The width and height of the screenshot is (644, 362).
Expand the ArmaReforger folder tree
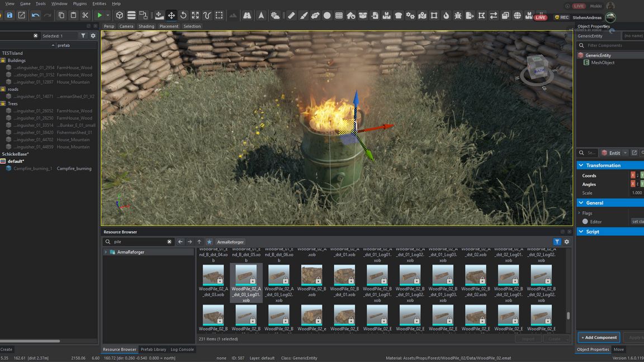[106, 252]
